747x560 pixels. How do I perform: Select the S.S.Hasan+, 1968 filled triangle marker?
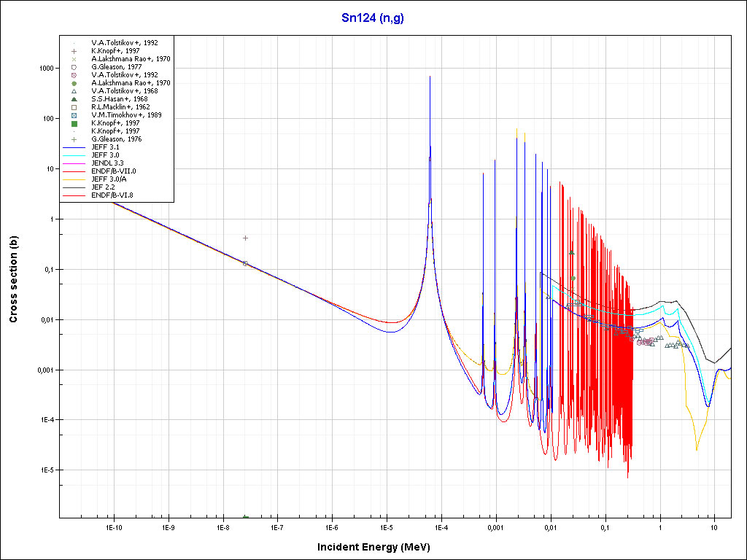pyautogui.click(x=74, y=99)
